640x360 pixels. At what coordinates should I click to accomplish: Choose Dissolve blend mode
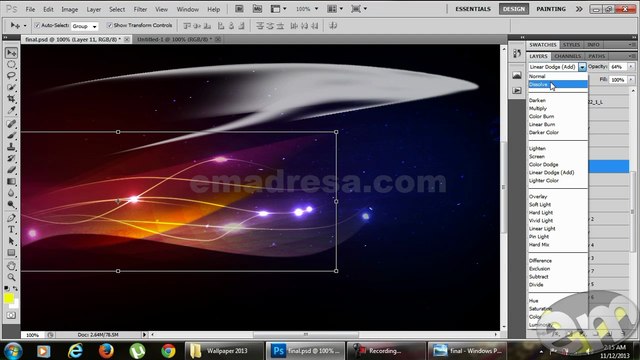[x=558, y=84]
